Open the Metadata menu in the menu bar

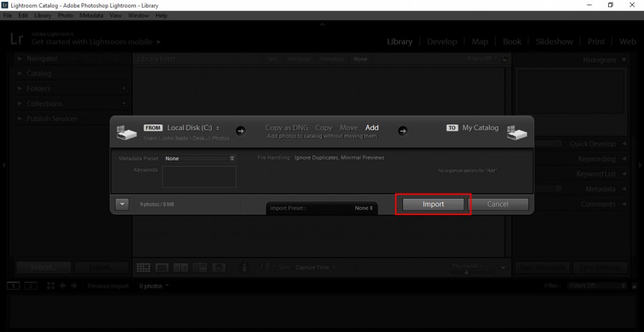pyautogui.click(x=91, y=16)
